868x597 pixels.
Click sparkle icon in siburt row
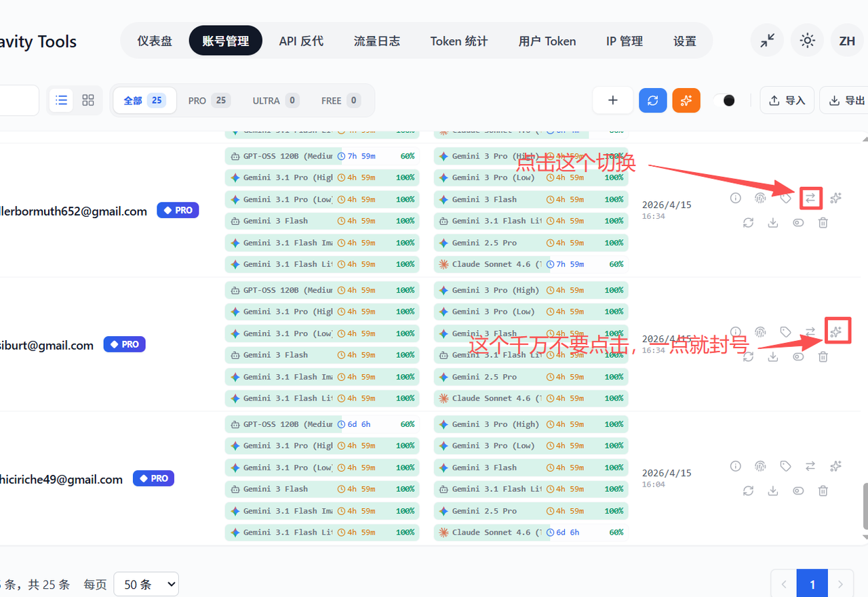(x=835, y=332)
